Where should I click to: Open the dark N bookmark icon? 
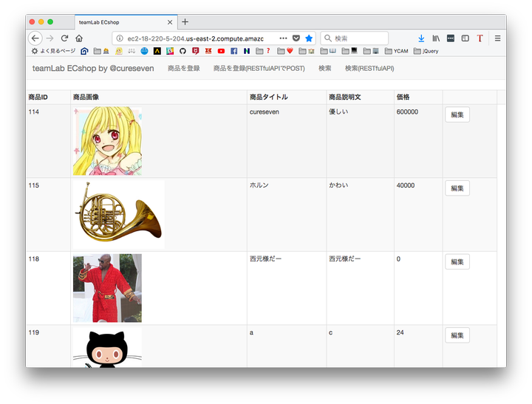tap(247, 51)
